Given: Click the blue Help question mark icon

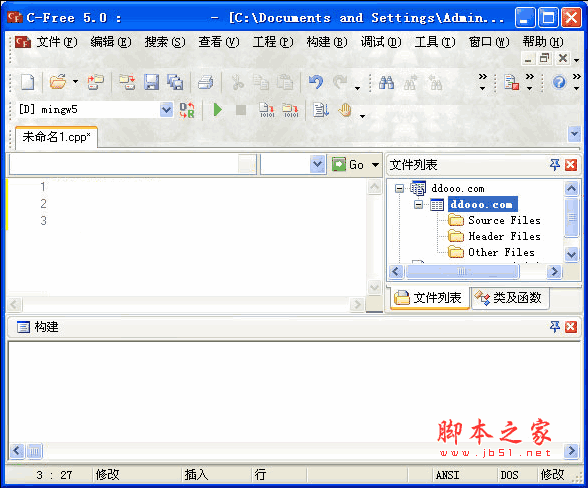Looking at the screenshot, I should point(559,82).
